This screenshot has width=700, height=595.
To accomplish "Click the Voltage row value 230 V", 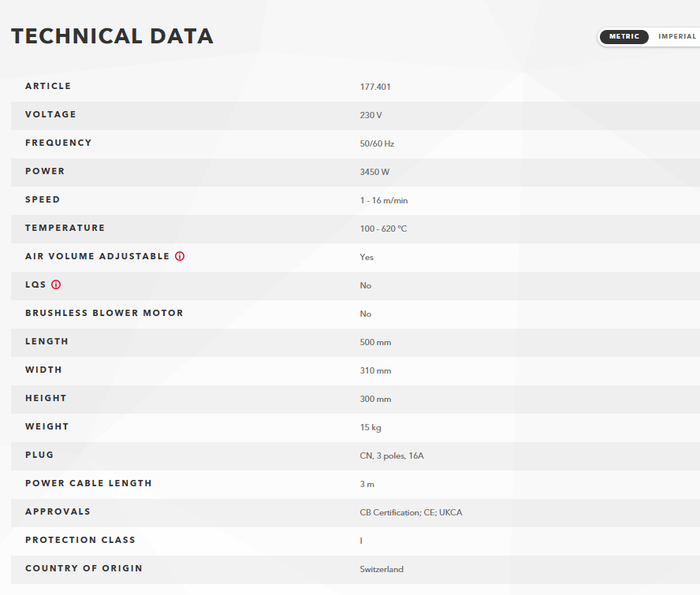I will [x=370, y=115].
